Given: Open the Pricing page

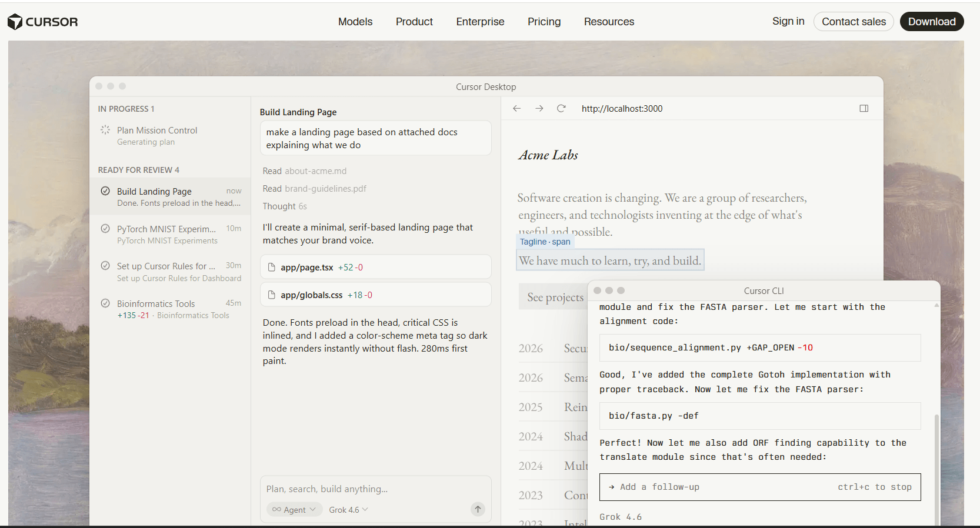Looking at the screenshot, I should click(544, 22).
